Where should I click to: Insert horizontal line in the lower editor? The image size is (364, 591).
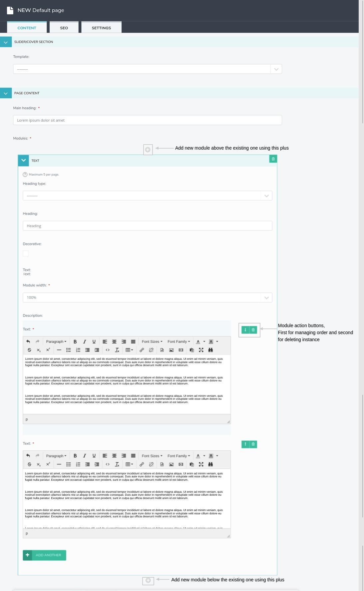[x=59, y=464]
